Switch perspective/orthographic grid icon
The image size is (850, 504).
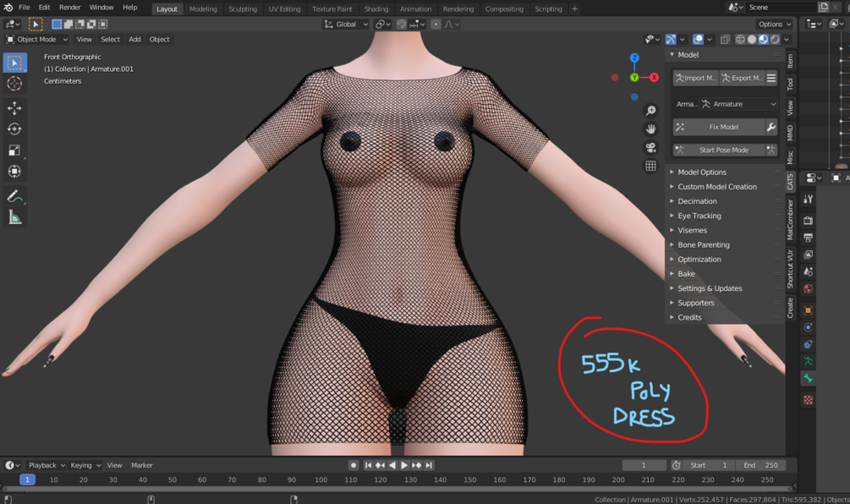650,166
